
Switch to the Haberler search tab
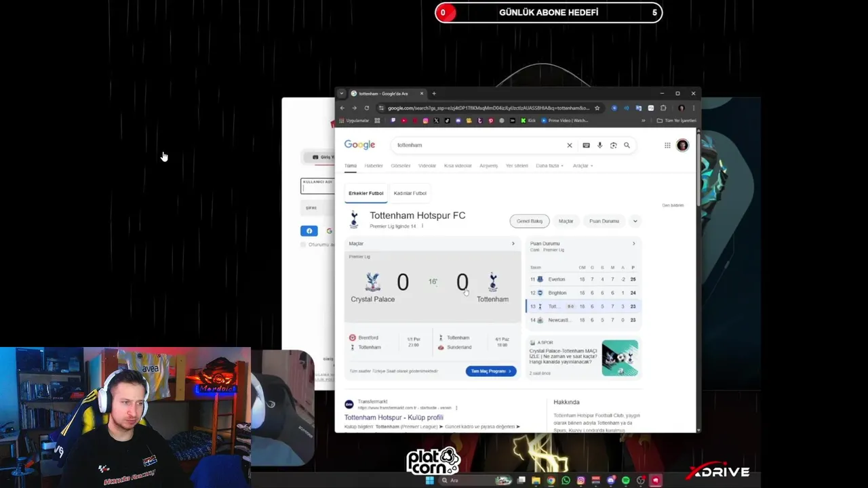tap(374, 165)
